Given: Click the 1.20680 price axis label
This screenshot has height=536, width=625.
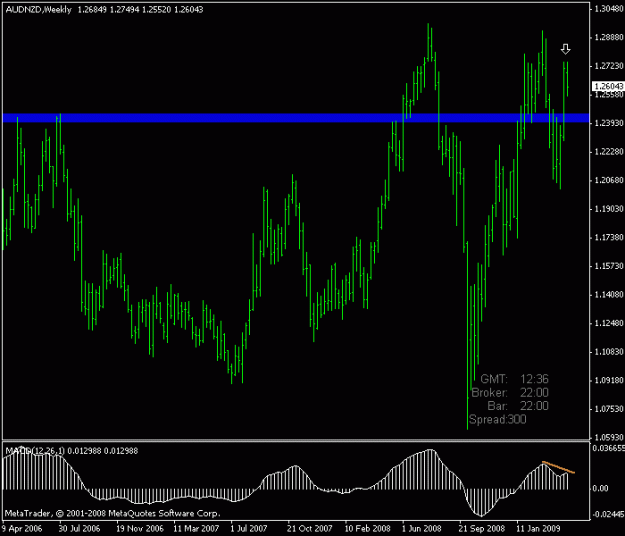Looking at the screenshot, I should tap(609, 181).
